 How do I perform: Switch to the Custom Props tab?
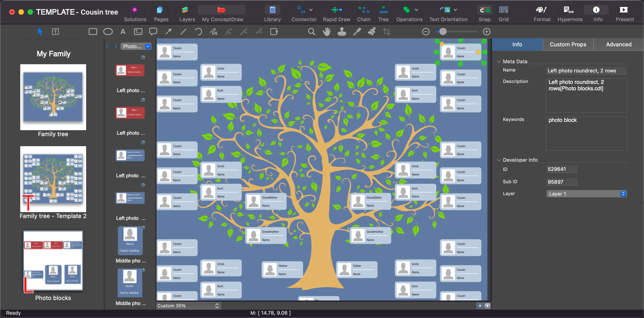(568, 44)
